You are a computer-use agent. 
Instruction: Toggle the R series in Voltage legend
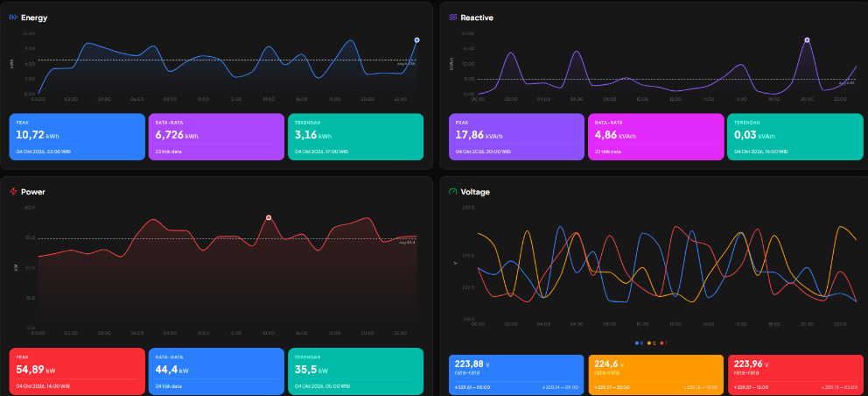click(639, 343)
